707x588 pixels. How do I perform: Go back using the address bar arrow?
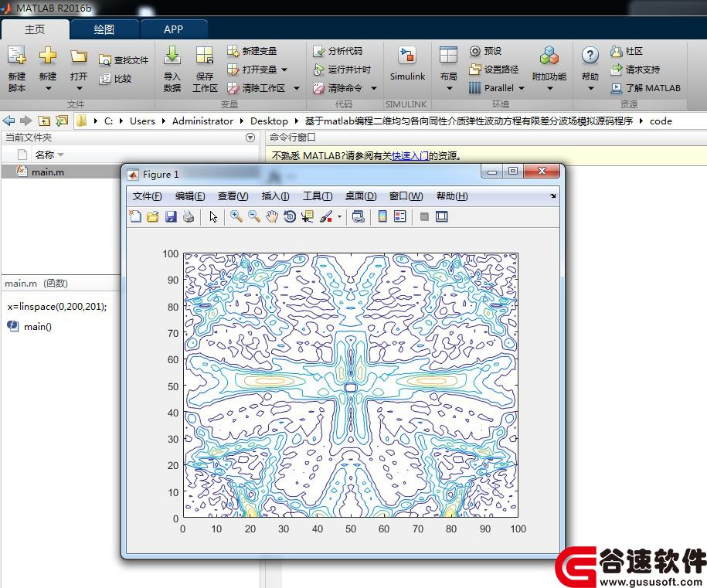[8, 121]
